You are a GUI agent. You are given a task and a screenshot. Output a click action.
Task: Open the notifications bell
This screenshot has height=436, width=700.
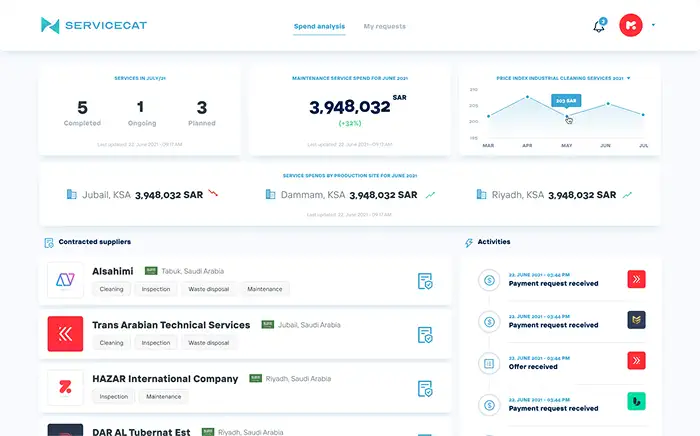(599, 26)
